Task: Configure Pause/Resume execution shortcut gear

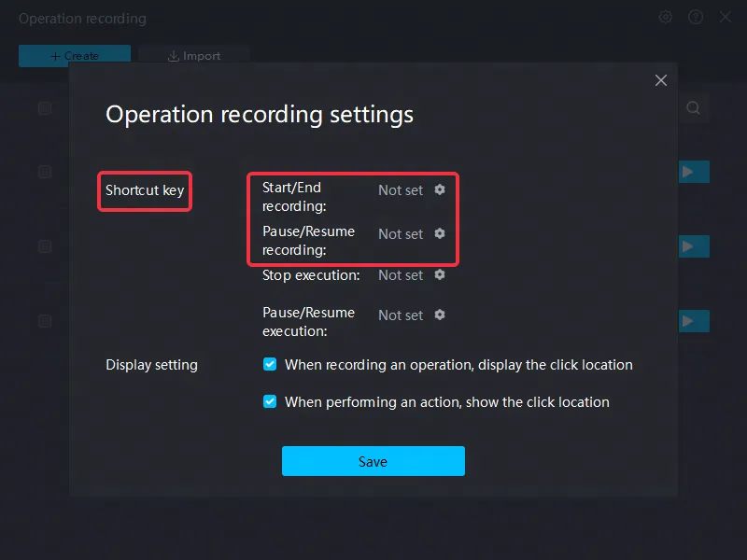Action: tap(440, 315)
